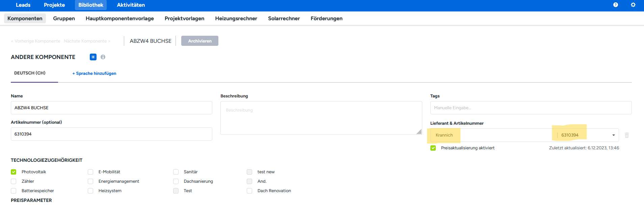Delete supplier entry with trash icon

627,135
